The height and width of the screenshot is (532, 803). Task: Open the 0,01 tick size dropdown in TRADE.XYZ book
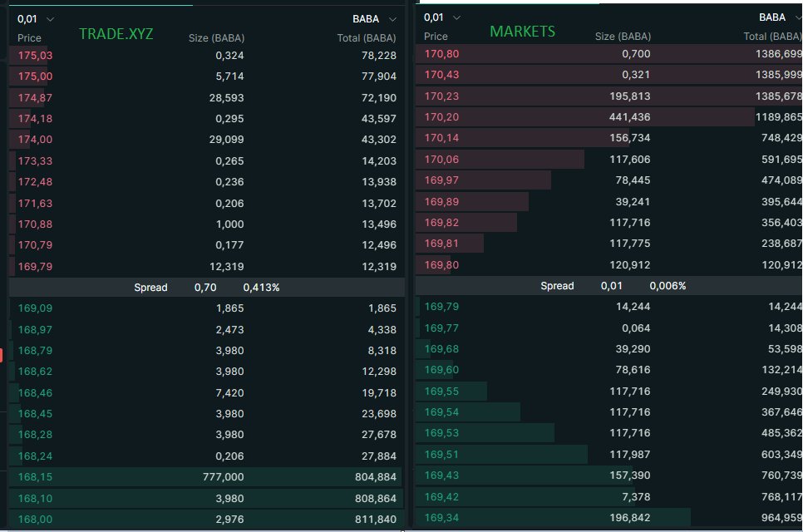pyautogui.click(x=36, y=18)
